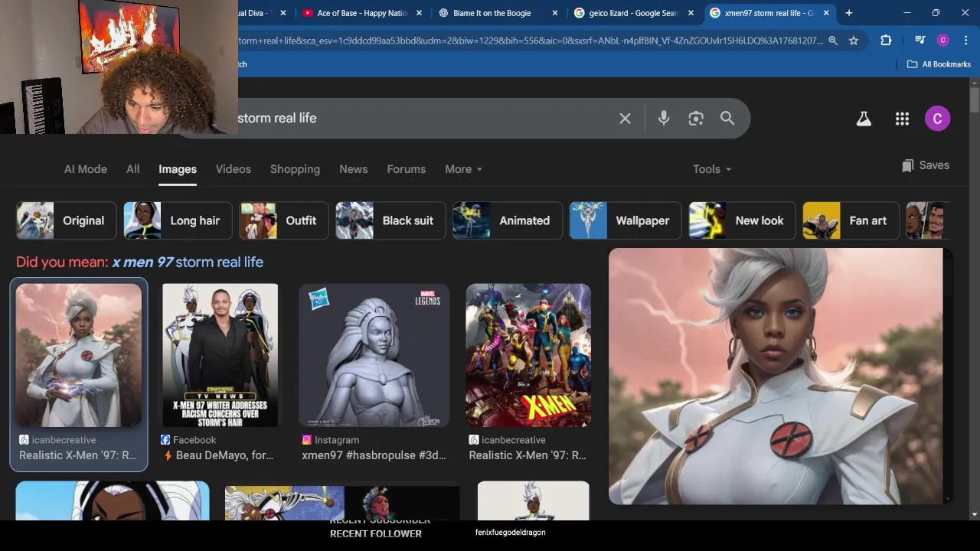Switch to All results
The height and width of the screenshot is (551, 980).
(x=133, y=169)
